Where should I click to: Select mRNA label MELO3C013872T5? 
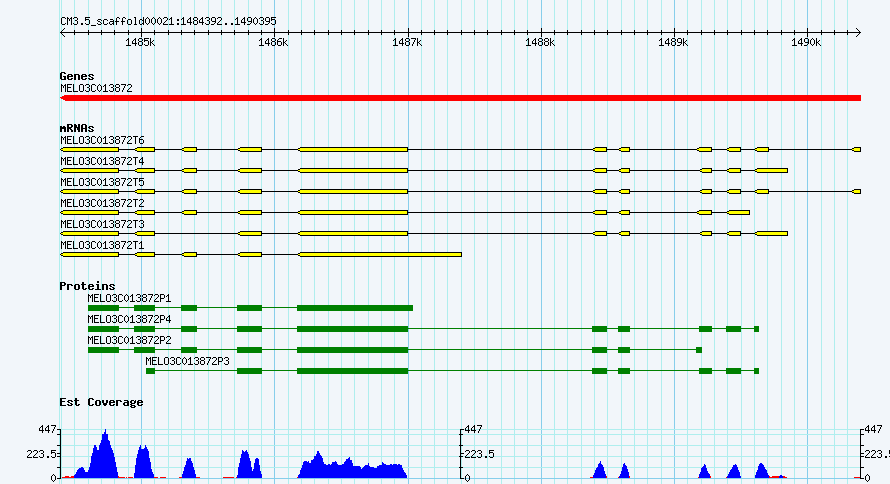click(102, 182)
